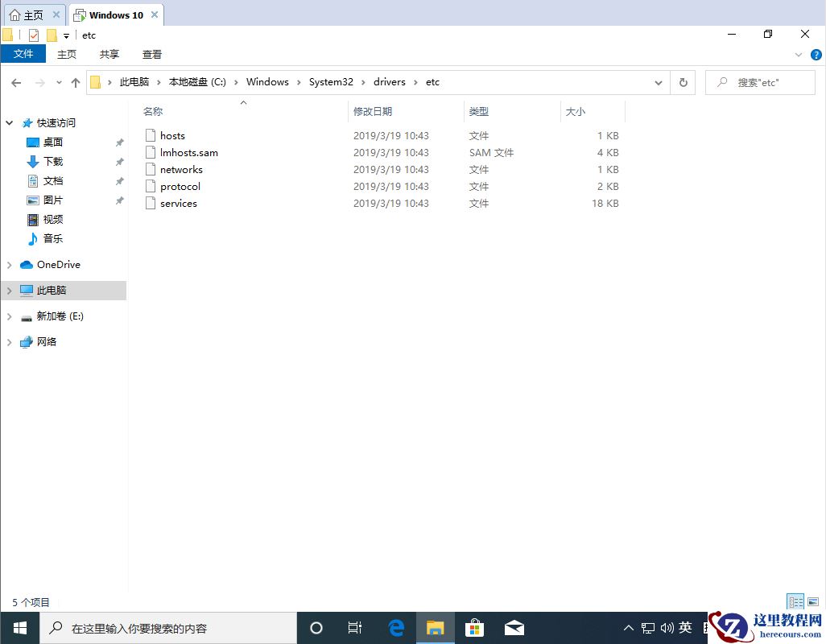Screen dimensions: 826x644
Task: Launch Microsoft Edge from the taskbar
Action: [395, 627]
